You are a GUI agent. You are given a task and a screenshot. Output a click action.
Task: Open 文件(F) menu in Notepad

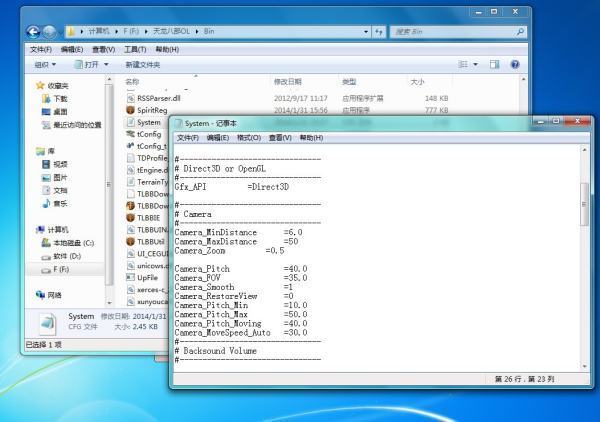(188, 138)
